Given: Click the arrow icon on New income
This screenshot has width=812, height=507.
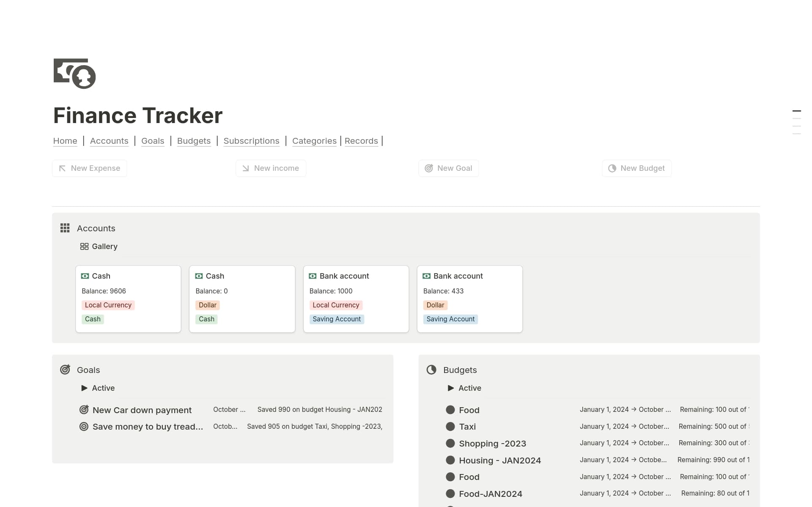Looking at the screenshot, I should pyautogui.click(x=245, y=168).
